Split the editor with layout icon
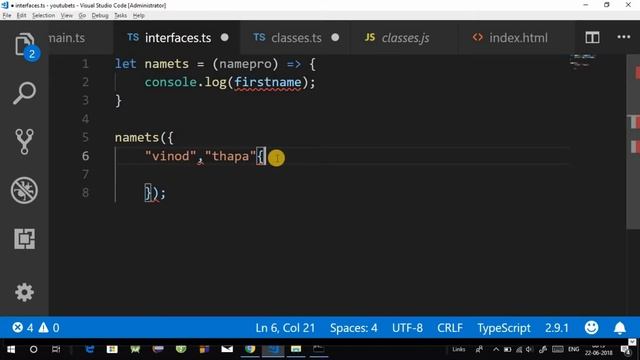 pyautogui.click(x=592, y=38)
